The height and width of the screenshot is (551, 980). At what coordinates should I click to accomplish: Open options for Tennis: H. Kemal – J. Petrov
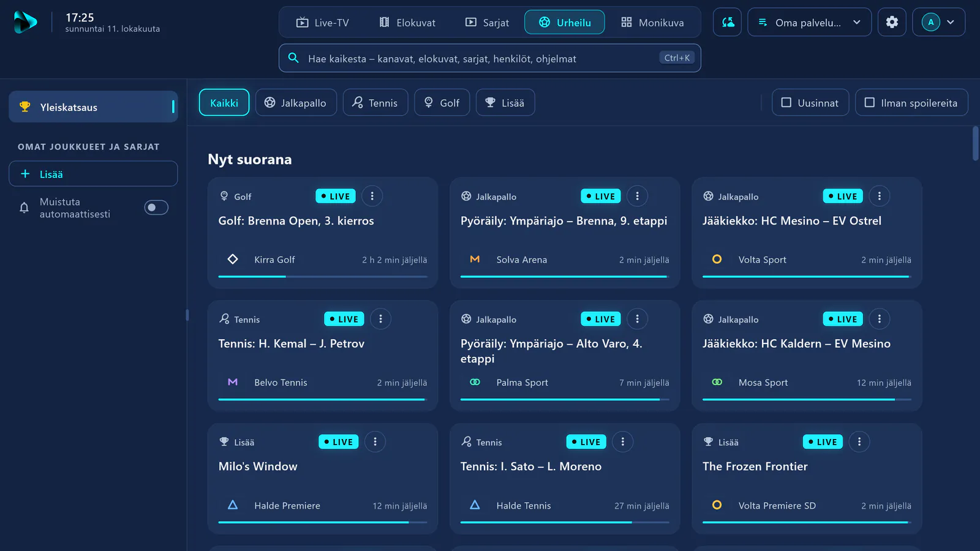click(x=380, y=319)
